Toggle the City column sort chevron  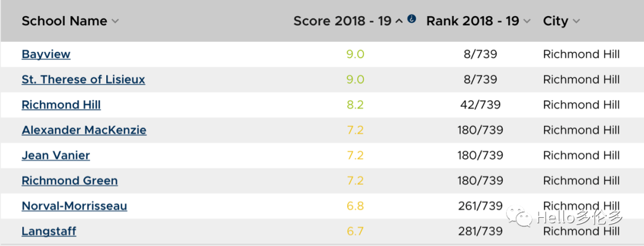(x=576, y=21)
